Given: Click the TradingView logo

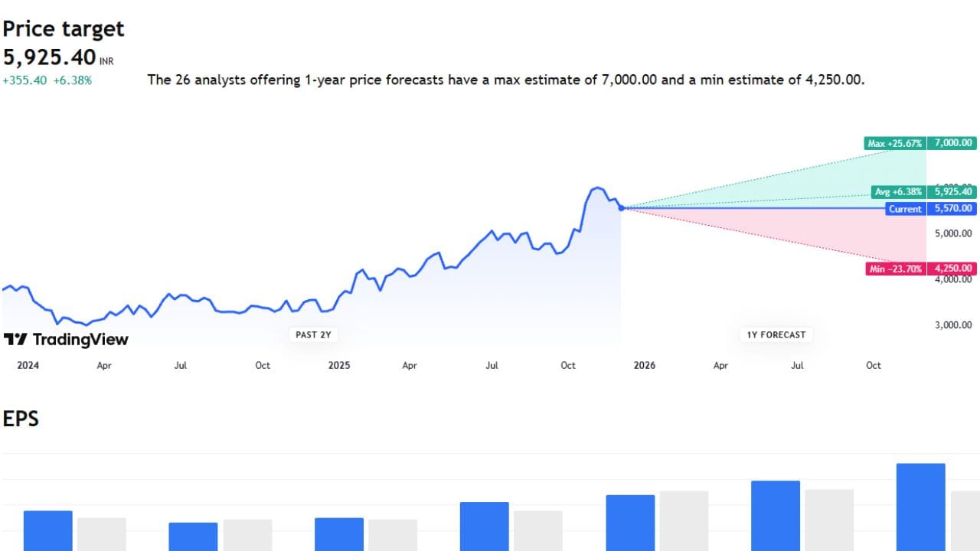Looking at the screenshot, I should point(66,339).
